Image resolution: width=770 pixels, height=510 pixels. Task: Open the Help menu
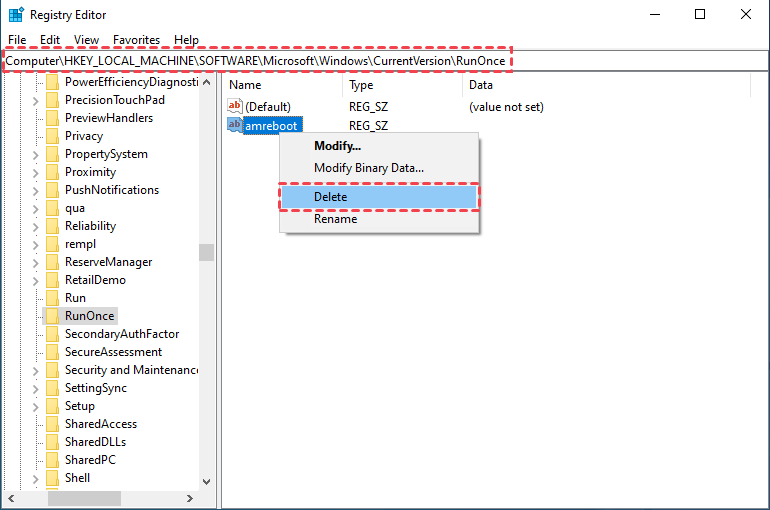(x=187, y=40)
